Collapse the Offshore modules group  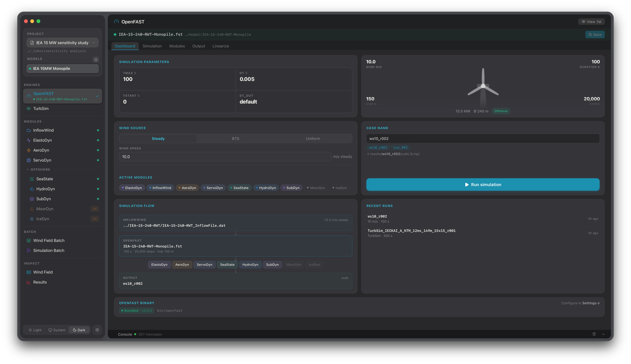[38, 170]
